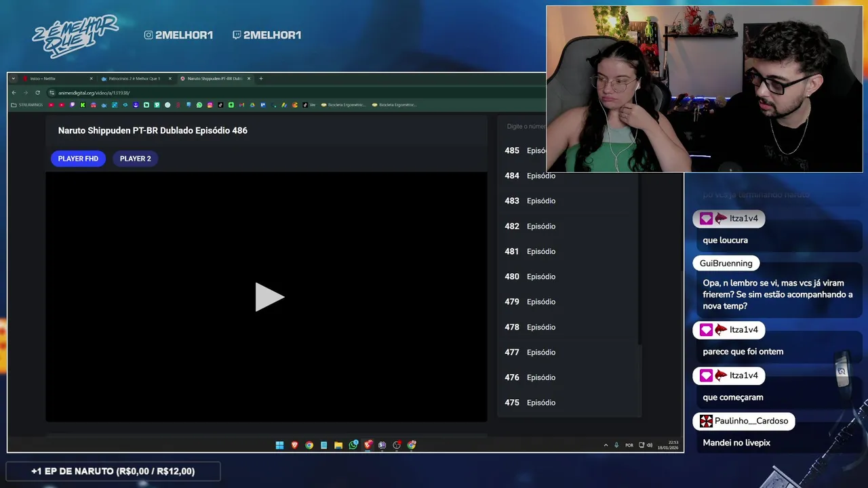Open episode 481 from the list
This screenshot has height=488, width=868.
(568, 251)
